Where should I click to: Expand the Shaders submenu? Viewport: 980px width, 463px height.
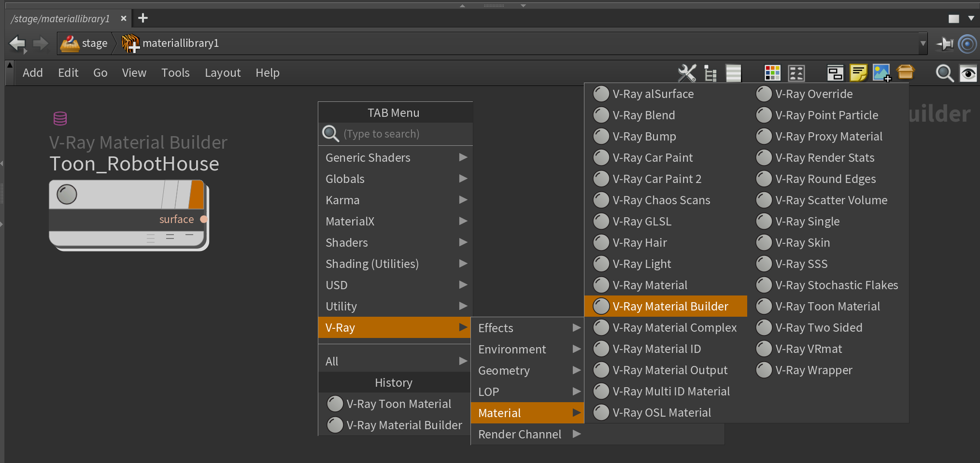[396, 242]
